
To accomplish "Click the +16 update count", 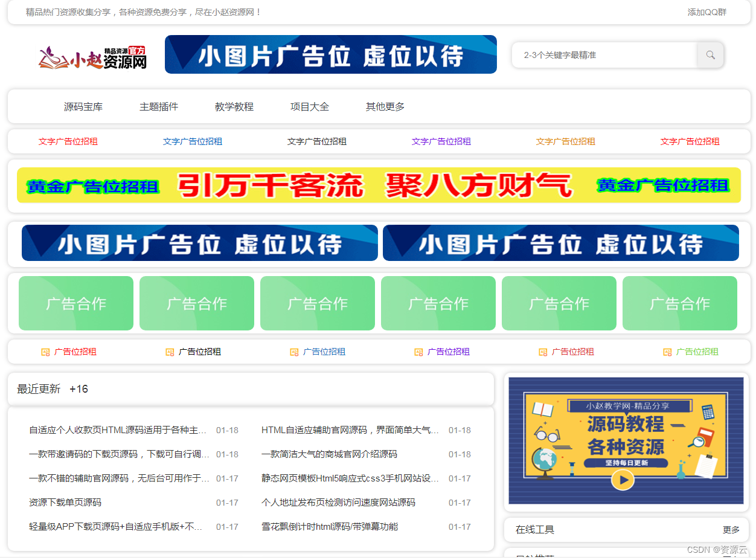I will click(x=79, y=389).
